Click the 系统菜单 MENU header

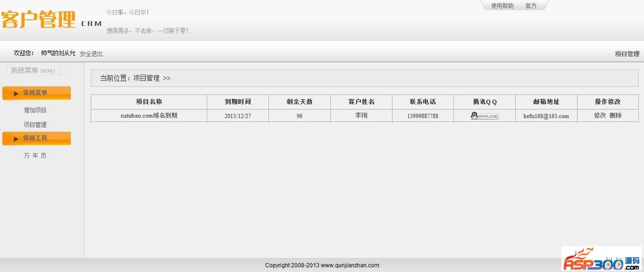pyautogui.click(x=33, y=71)
